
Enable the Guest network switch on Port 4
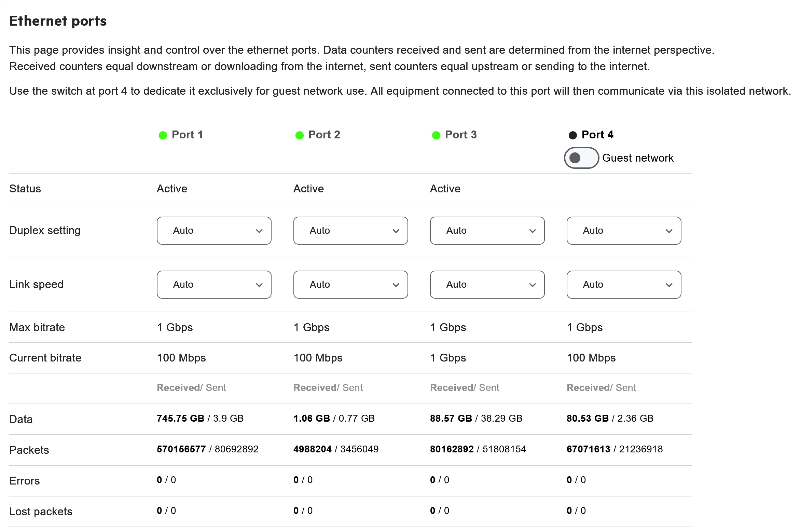pyautogui.click(x=581, y=158)
